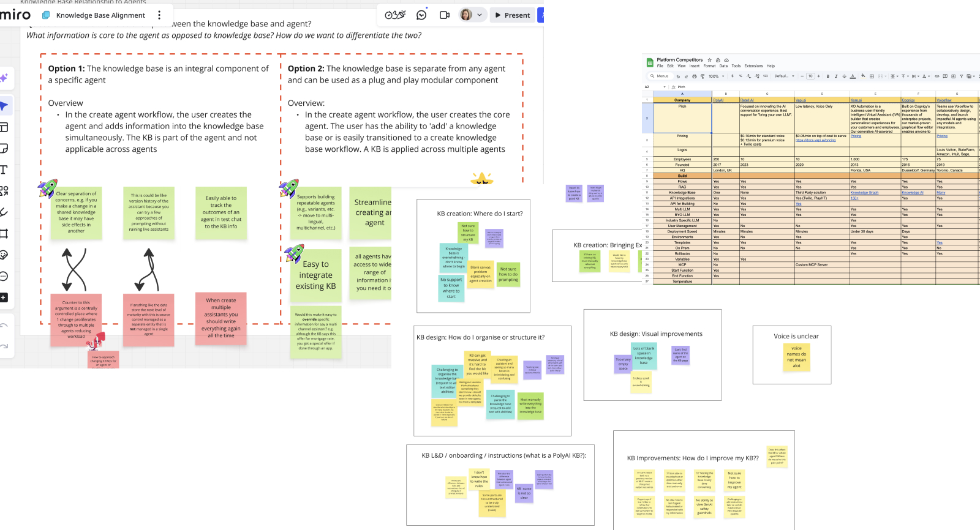Click the print icon in Sheets toolbar
Image resolution: width=980 pixels, height=530 pixels.
(694, 77)
